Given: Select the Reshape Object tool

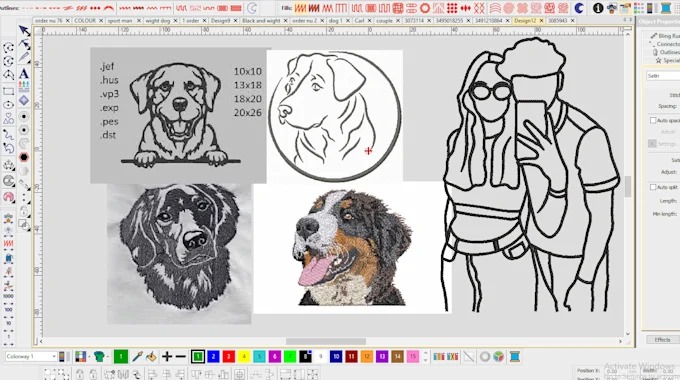Looking at the screenshot, I should tap(24, 44).
